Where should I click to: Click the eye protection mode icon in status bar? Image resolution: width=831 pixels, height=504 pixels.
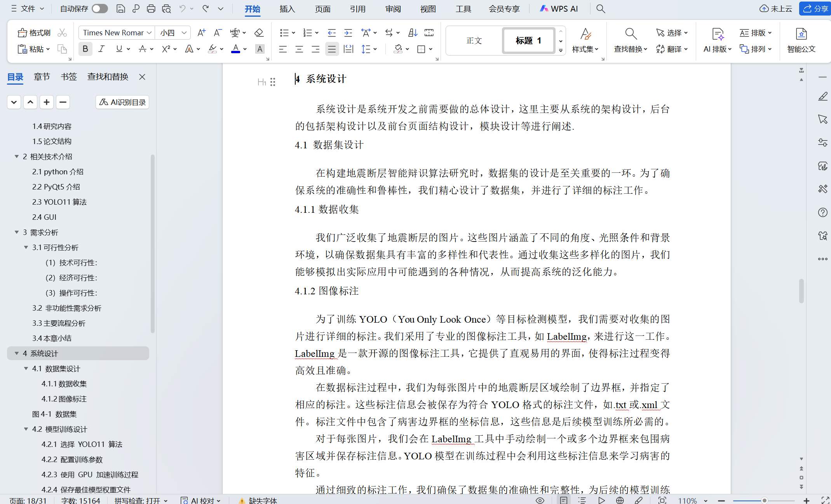pos(540,500)
